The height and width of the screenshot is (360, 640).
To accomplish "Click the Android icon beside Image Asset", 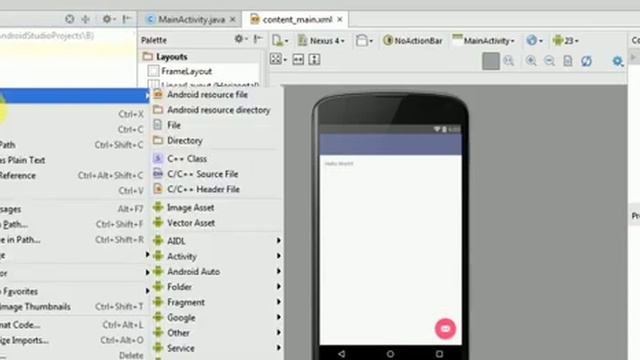I will [158, 207].
